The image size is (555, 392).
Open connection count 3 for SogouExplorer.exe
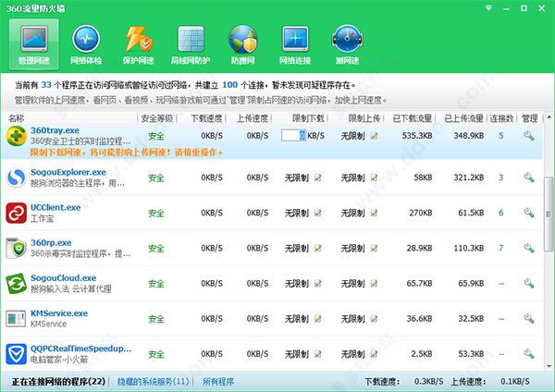click(500, 178)
